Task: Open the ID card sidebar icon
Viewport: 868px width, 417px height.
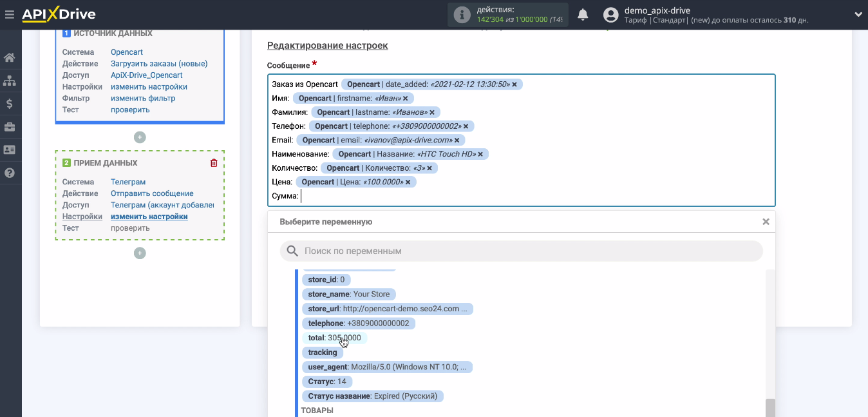Action: pos(10,150)
